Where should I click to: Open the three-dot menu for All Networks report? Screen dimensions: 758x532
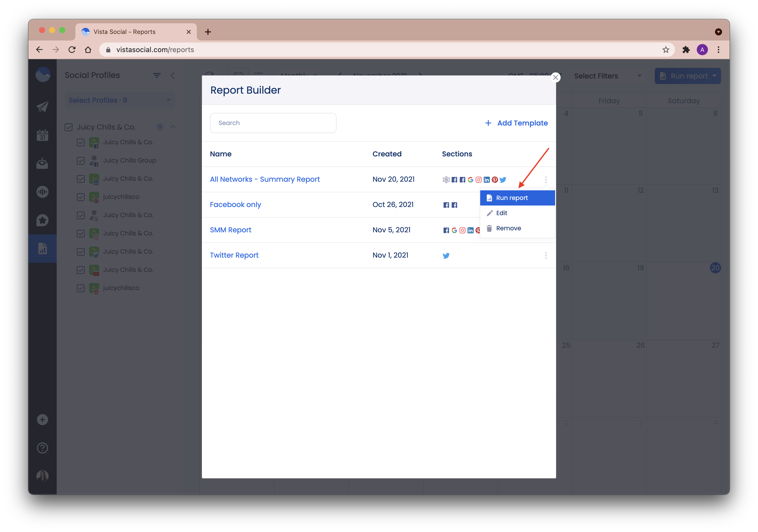tap(546, 180)
